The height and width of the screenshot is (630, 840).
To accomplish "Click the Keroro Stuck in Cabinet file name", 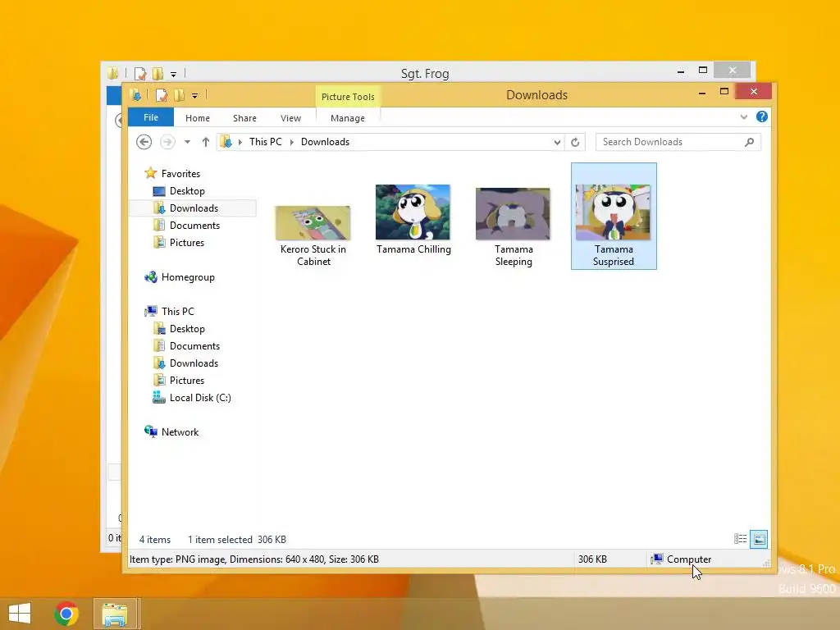I will (x=313, y=256).
